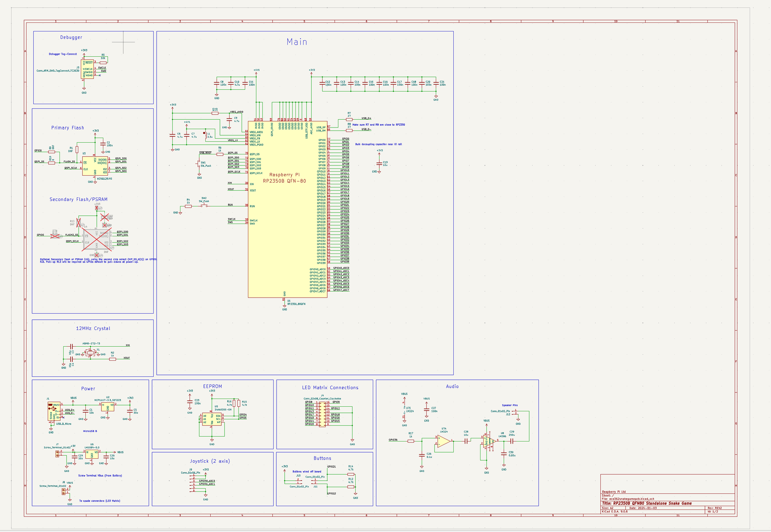Click the LM1084-5.0 regulator U6 symbol
Screen dimensions: 771x532
coord(92,454)
